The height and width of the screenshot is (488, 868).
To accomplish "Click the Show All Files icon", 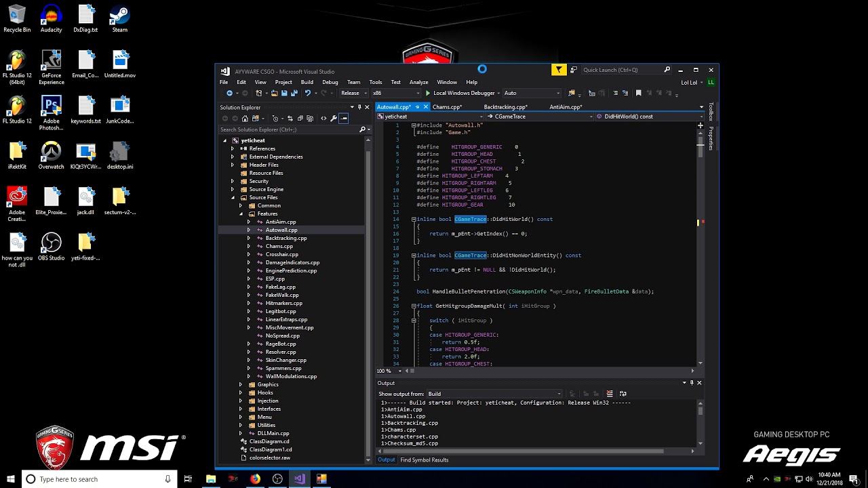I will coord(310,119).
